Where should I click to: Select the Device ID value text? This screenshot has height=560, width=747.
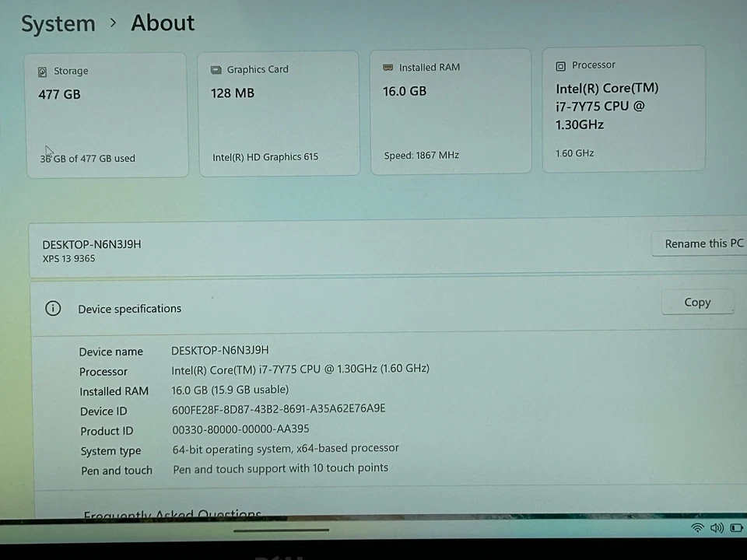(x=278, y=409)
